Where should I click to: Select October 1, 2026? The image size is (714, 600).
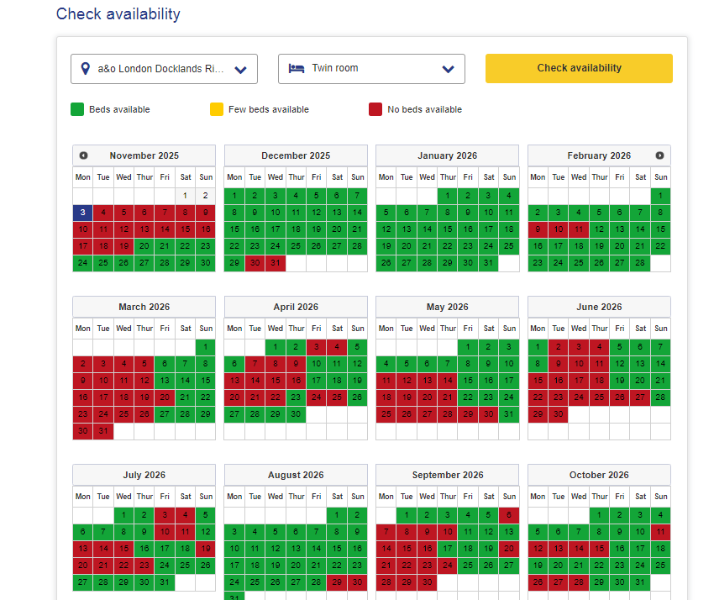[599, 515]
